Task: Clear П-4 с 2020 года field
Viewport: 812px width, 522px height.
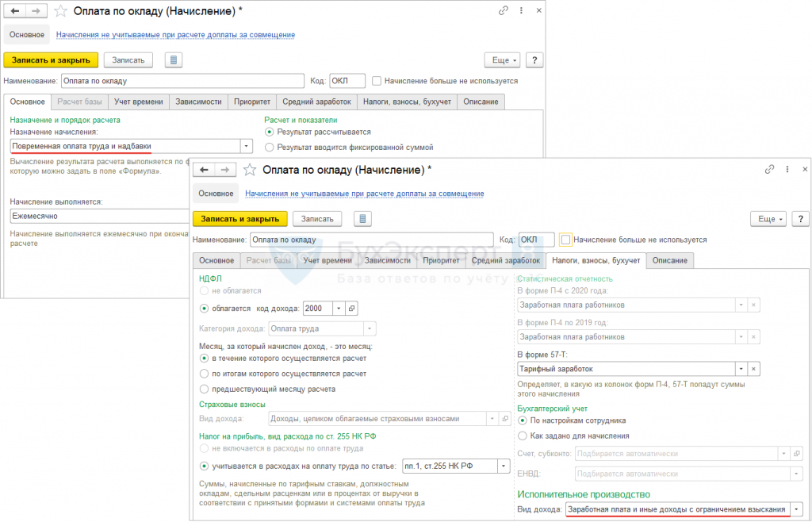Action: coord(753,305)
